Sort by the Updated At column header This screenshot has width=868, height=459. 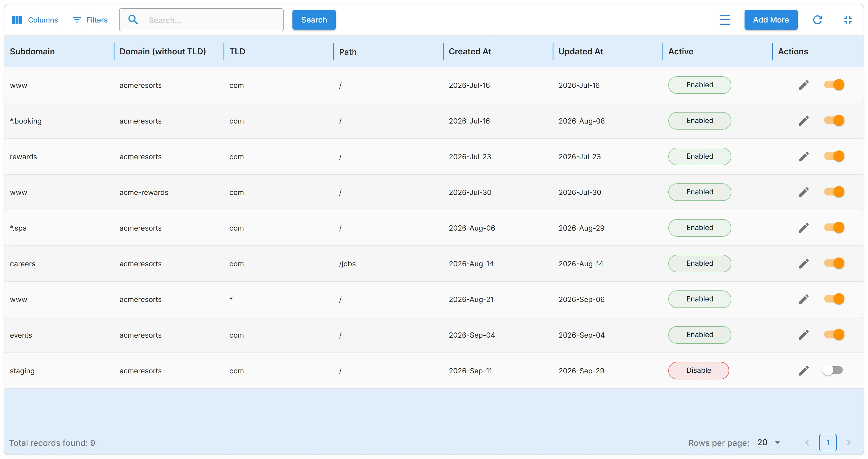[x=580, y=51]
